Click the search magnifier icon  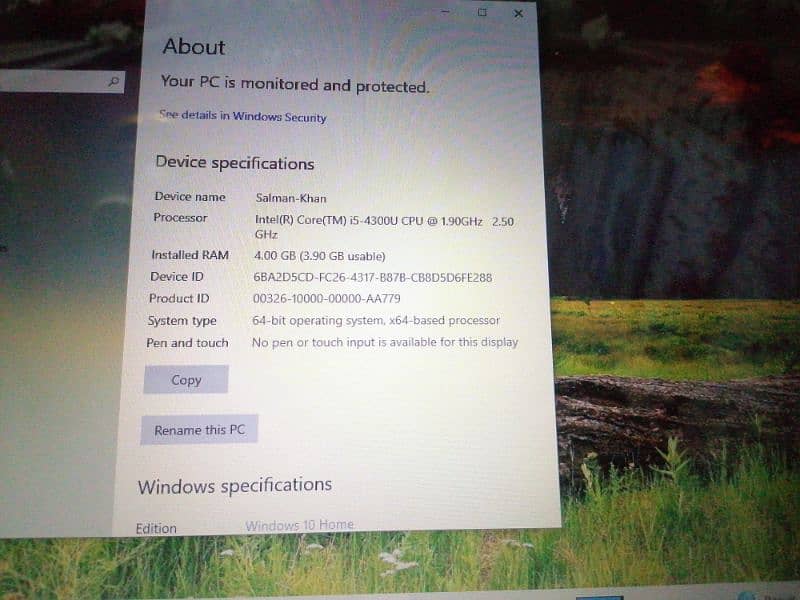tap(113, 82)
